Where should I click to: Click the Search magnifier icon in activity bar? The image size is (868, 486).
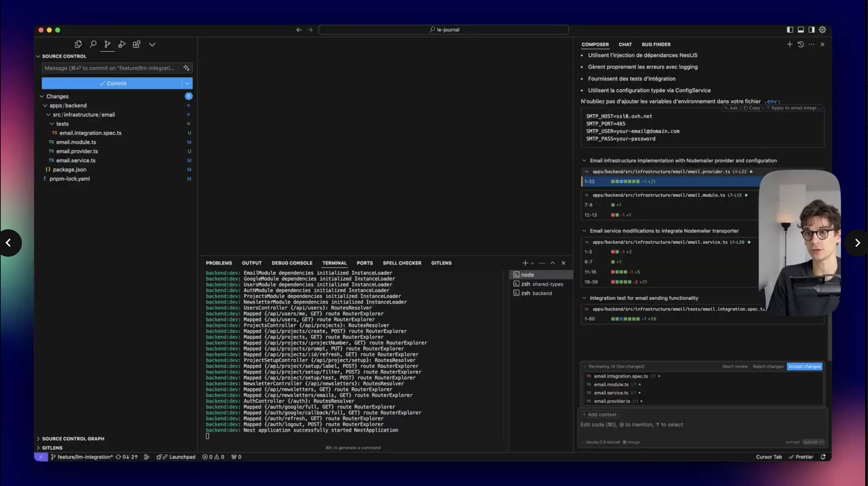[93, 44]
